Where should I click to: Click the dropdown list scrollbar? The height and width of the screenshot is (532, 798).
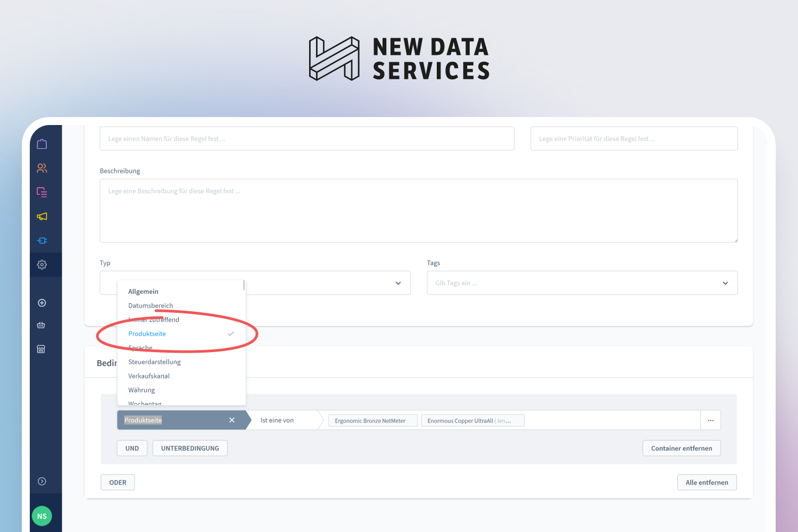pyautogui.click(x=244, y=286)
